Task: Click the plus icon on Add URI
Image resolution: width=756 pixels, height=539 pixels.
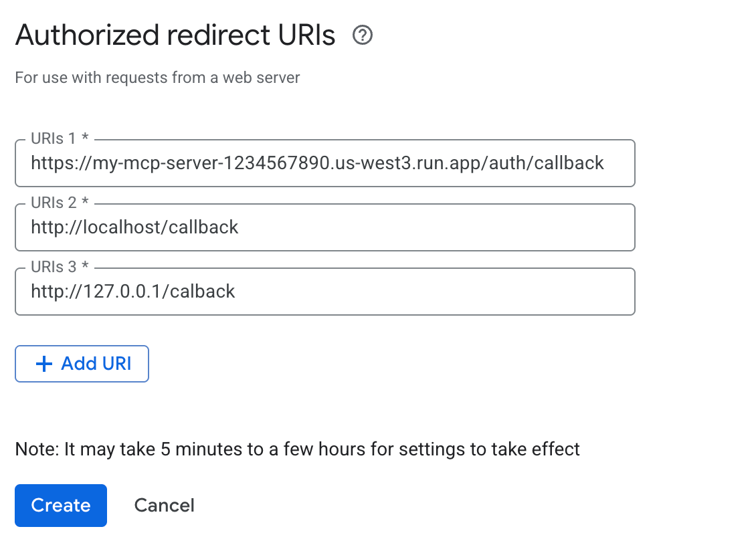Action: click(44, 364)
